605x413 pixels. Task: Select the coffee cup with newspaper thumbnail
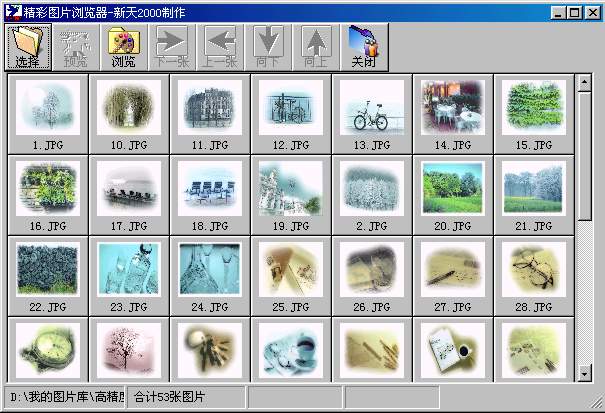point(291,350)
